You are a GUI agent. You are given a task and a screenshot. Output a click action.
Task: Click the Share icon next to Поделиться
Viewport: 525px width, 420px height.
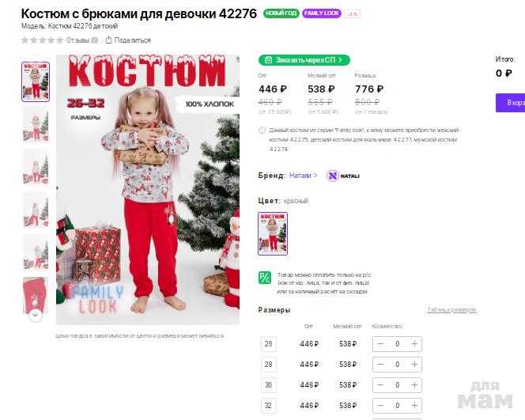click(x=108, y=40)
